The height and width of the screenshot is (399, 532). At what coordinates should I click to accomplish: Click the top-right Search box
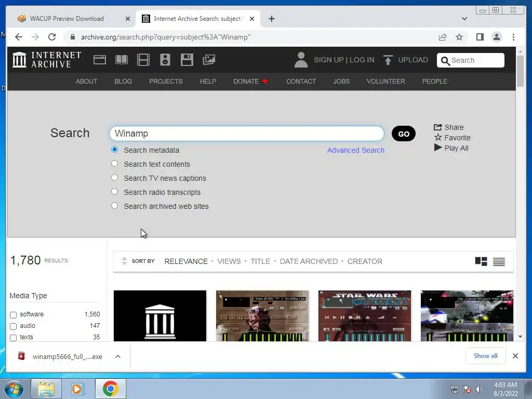[x=471, y=60]
